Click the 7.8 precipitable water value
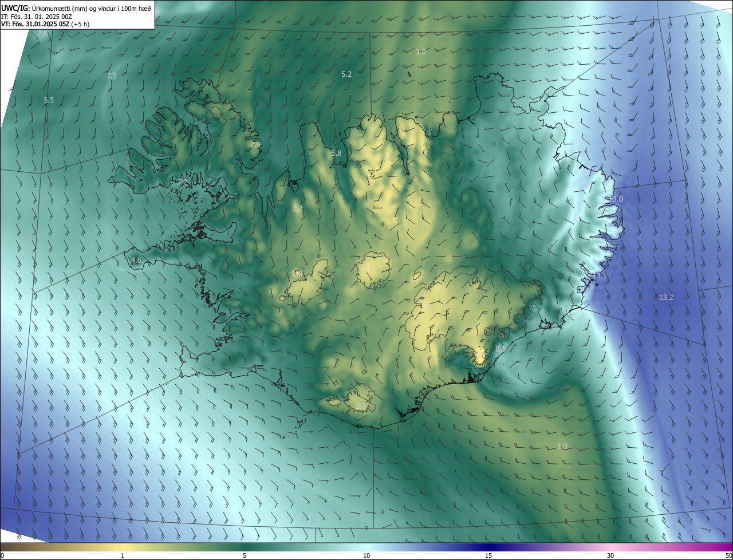 click(42, 34)
